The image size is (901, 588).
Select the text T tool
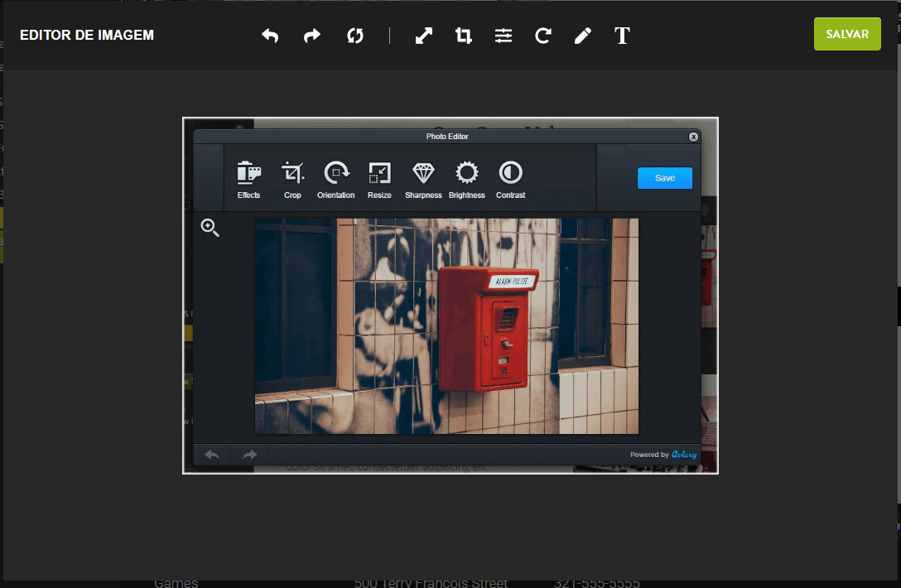pos(622,36)
